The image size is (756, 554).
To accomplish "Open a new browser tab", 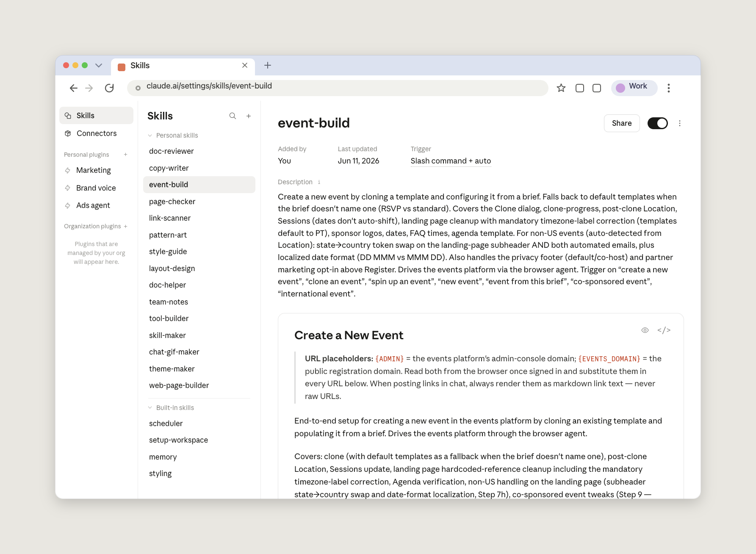I will [268, 65].
